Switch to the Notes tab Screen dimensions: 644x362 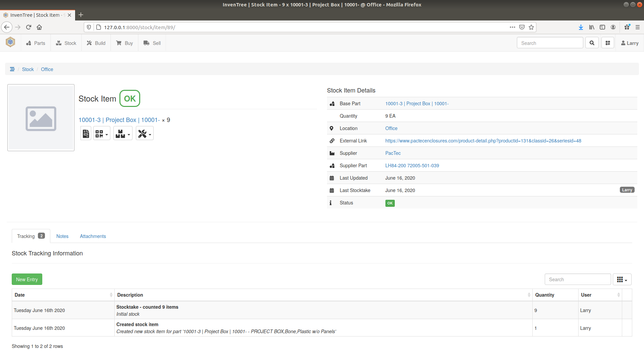coord(62,236)
